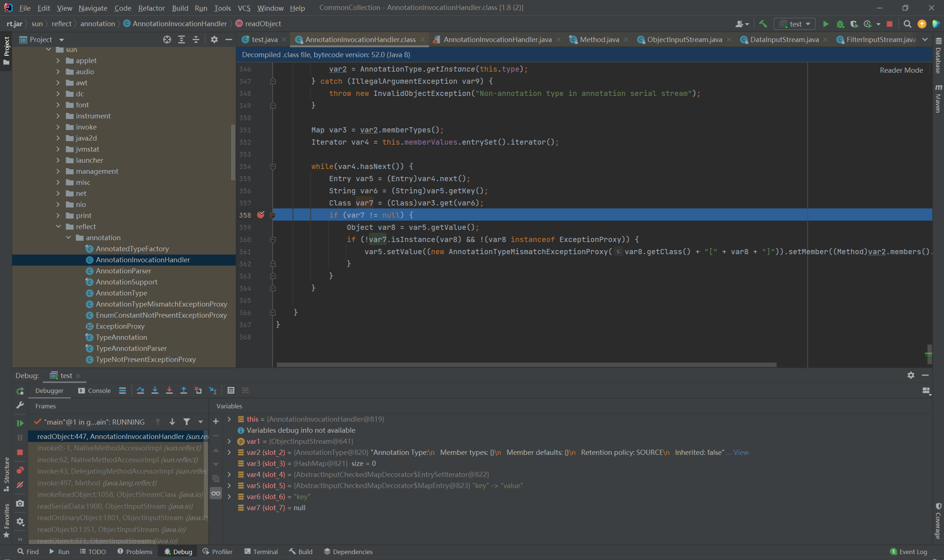Click the Project tree vertical scrollbar
This screenshot has height=560, width=944.
point(233,152)
